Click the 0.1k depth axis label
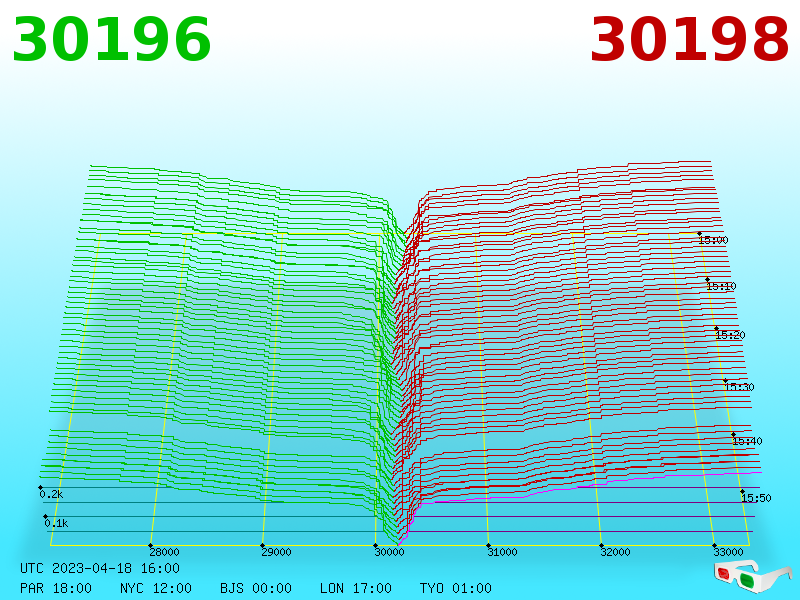 (56, 523)
